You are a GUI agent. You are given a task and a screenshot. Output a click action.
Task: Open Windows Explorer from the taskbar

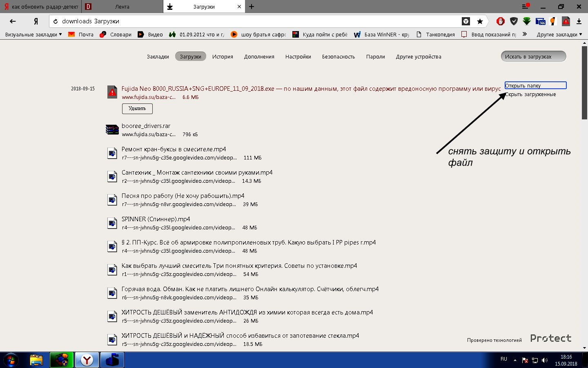point(36,360)
